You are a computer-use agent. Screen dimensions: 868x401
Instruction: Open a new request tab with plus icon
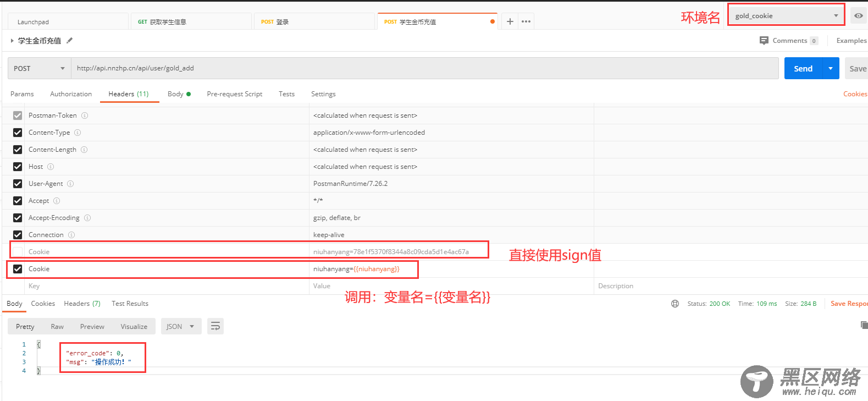point(510,21)
